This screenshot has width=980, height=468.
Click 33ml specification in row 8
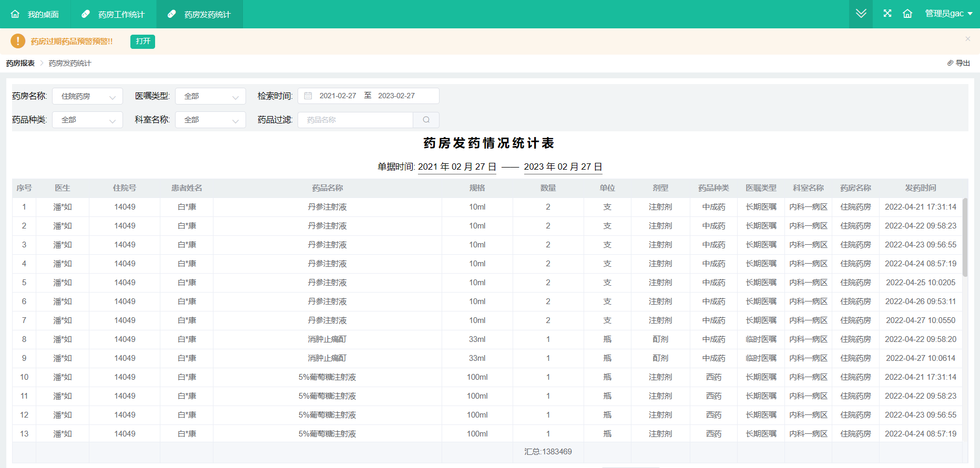(477, 339)
